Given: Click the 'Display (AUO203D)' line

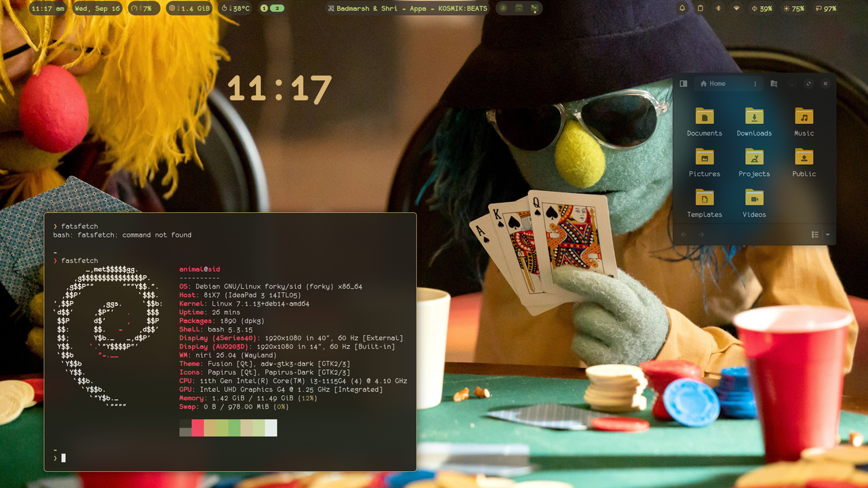Looking at the screenshot, I should 287,346.
